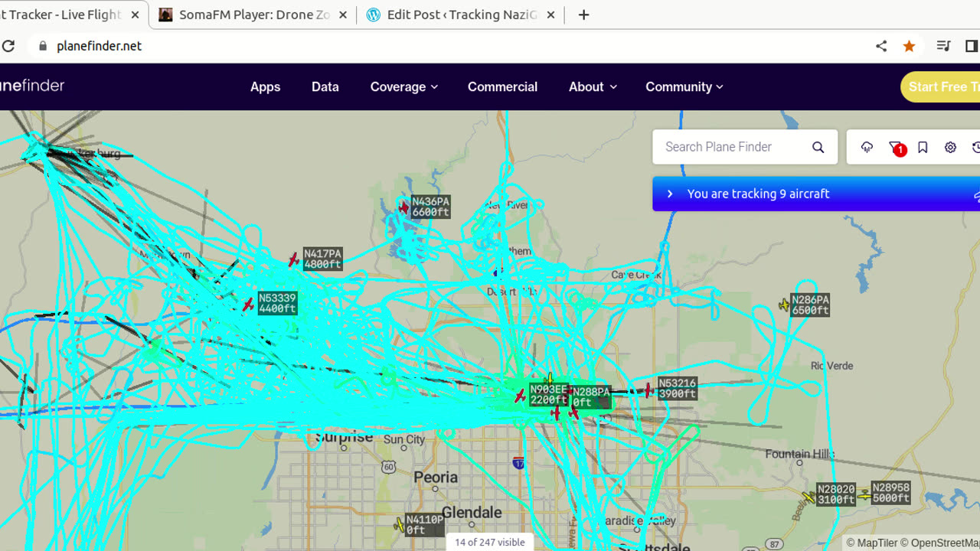
Task: Open the playback history clock icon
Action: click(x=976, y=148)
